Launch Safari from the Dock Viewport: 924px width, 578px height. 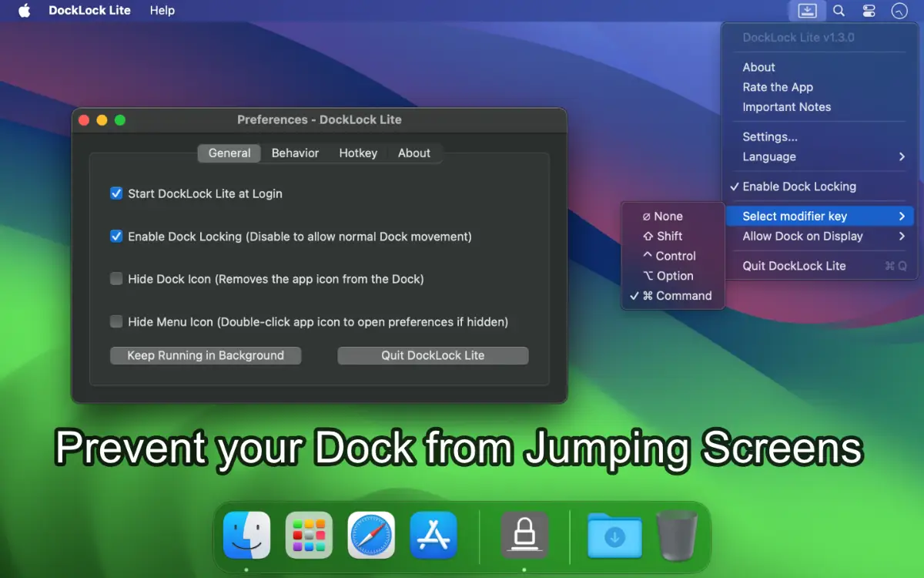[x=370, y=535]
